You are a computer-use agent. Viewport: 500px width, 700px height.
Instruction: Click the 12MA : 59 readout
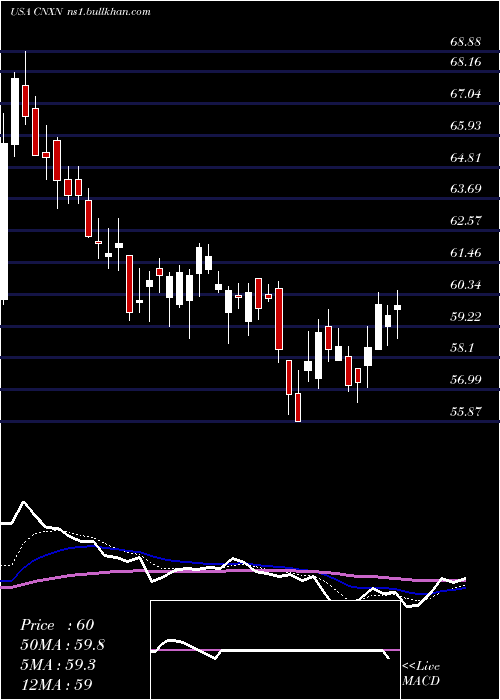56,684
